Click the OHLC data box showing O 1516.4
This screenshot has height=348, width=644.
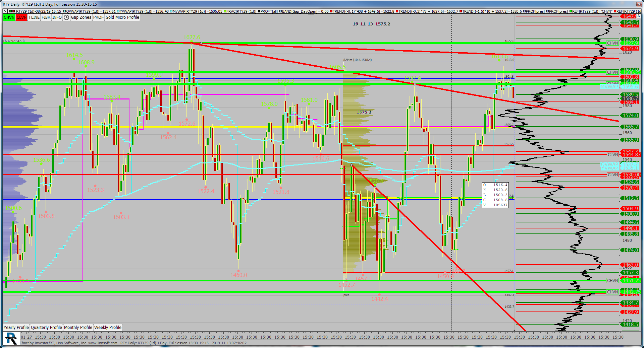[x=495, y=195]
